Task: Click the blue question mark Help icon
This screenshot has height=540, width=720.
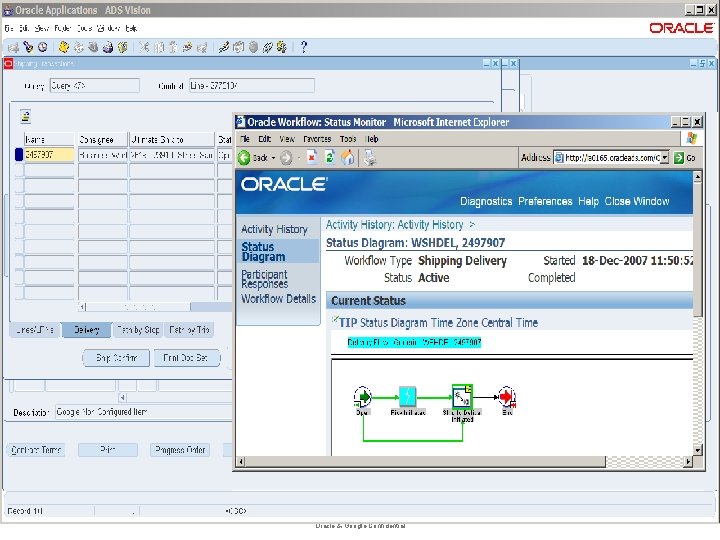Action: (x=304, y=47)
